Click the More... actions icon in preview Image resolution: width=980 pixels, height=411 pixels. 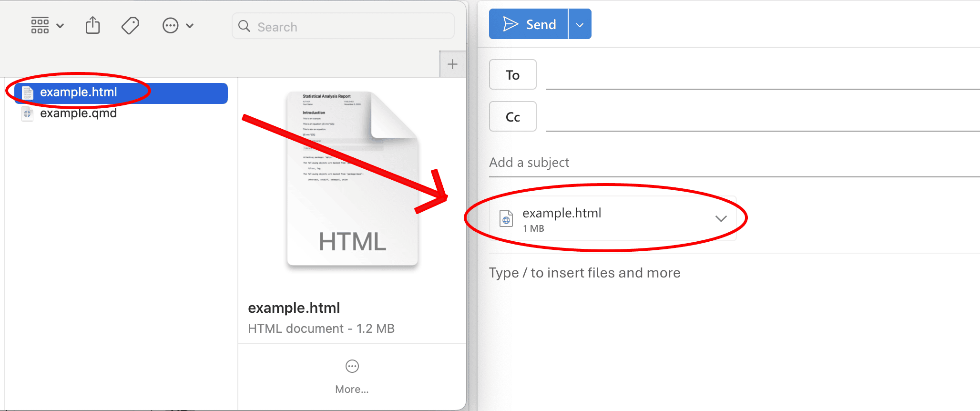(x=352, y=366)
